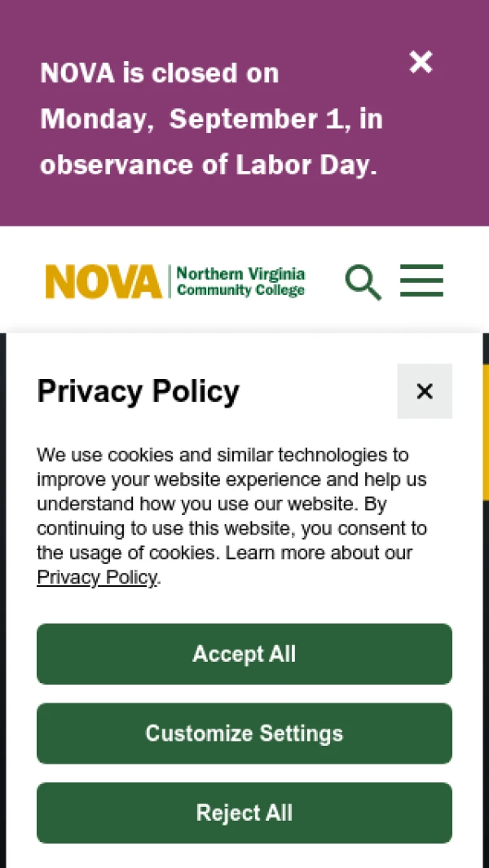Click the Northern Virginia Community College wordmark
The height and width of the screenshot is (868, 489).
click(x=240, y=281)
